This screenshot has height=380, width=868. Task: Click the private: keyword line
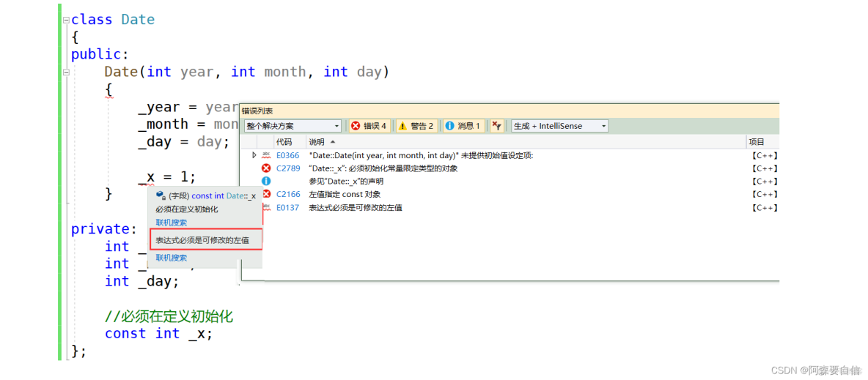pos(103,229)
